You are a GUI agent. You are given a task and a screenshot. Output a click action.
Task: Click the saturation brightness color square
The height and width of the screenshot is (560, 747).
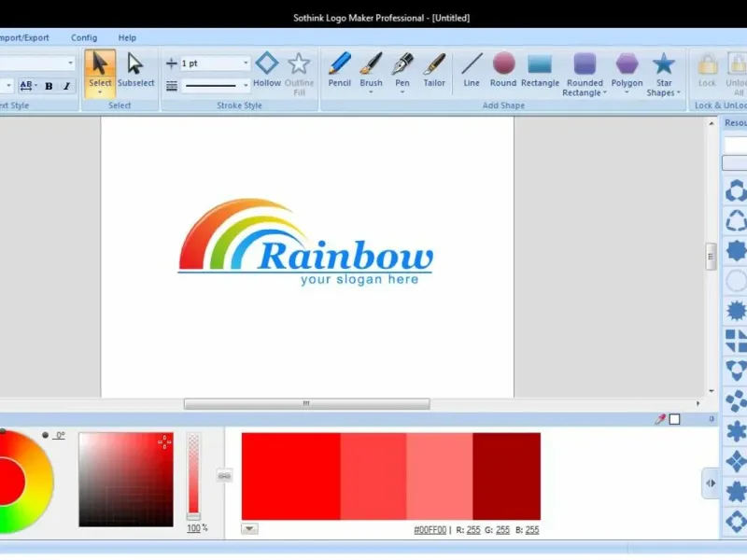(126, 480)
